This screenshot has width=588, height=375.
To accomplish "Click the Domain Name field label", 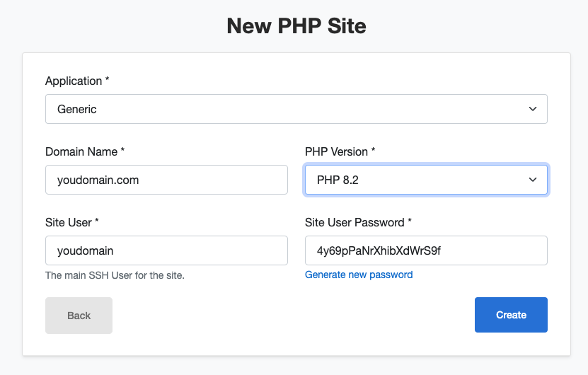I will point(81,152).
